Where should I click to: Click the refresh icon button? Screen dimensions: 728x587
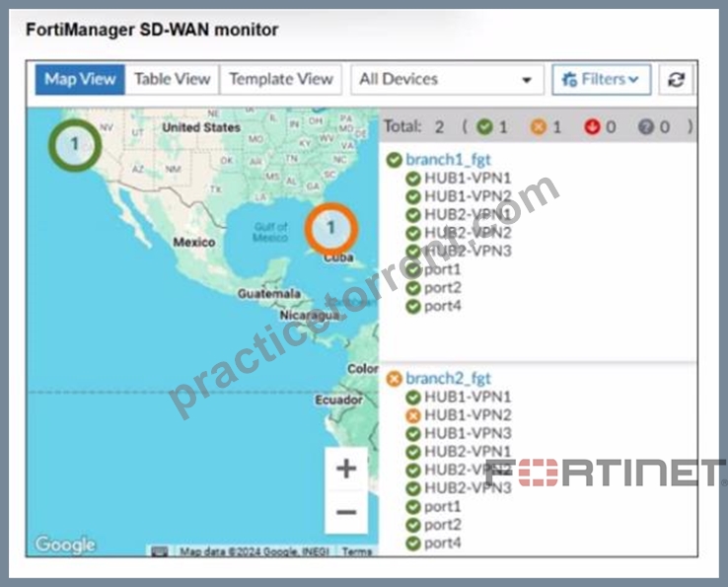coord(676,80)
